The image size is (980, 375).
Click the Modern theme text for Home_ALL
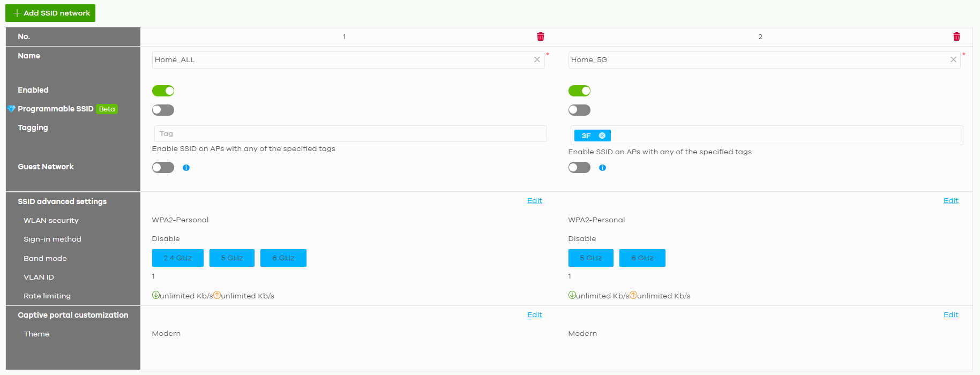(x=166, y=333)
